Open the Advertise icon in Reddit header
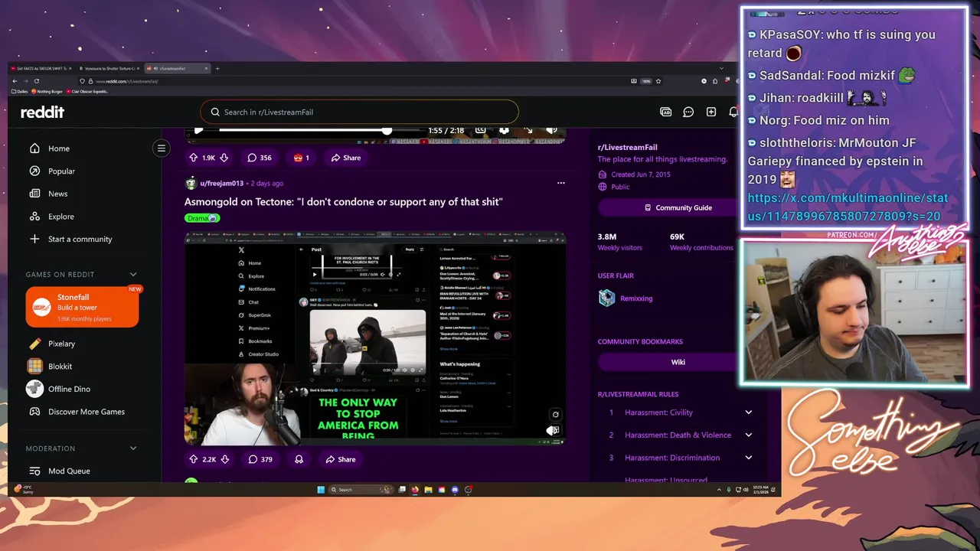The width and height of the screenshot is (980, 551). [x=665, y=112]
